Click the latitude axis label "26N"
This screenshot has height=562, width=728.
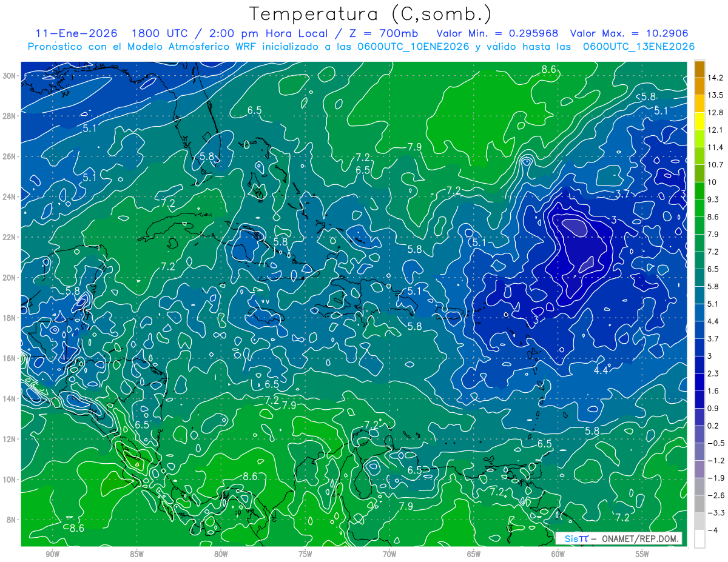point(10,156)
